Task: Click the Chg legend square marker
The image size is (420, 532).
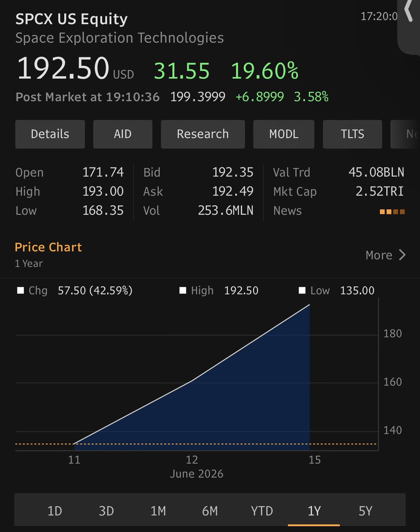Action: click(x=20, y=291)
